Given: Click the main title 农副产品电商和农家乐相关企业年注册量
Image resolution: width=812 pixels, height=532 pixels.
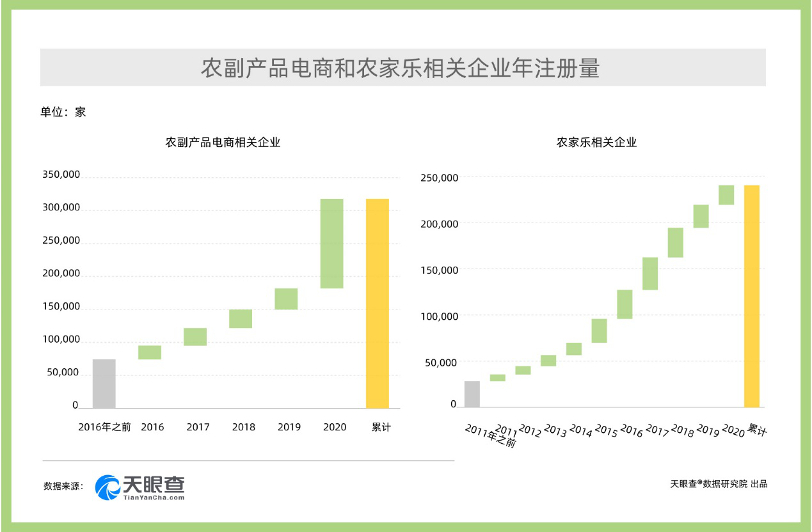Looking at the screenshot, I should [401, 68].
